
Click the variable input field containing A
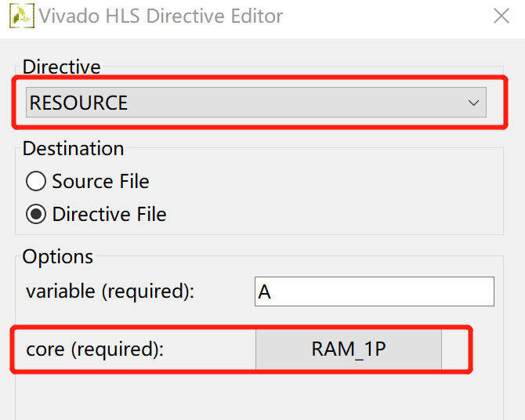375,291
